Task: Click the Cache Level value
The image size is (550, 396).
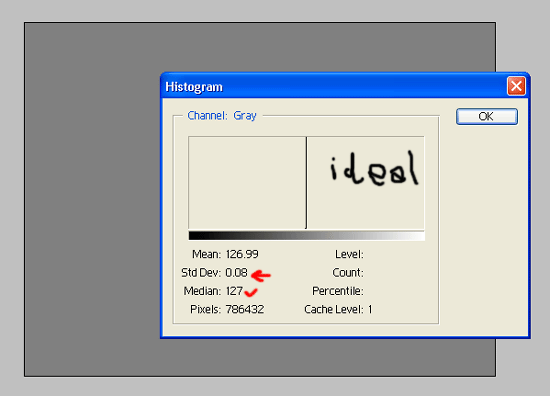Action: [x=370, y=309]
